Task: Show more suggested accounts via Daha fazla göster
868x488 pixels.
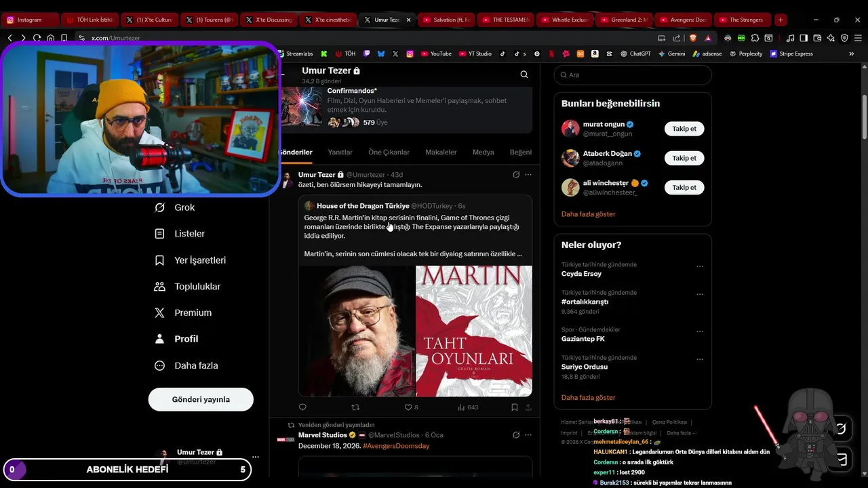Action: [x=588, y=214]
